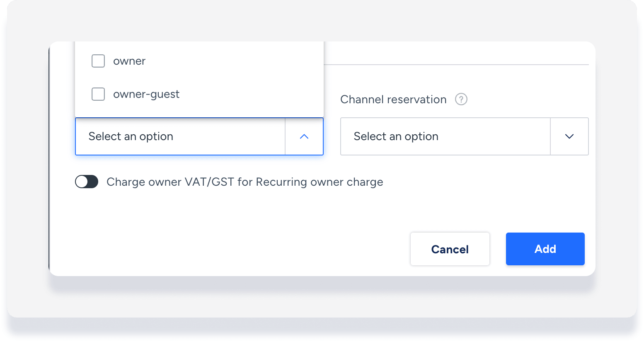Click the blue up-chevron icon
The height and width of the screenshot is (342, 644).
[x=304, y=136]
